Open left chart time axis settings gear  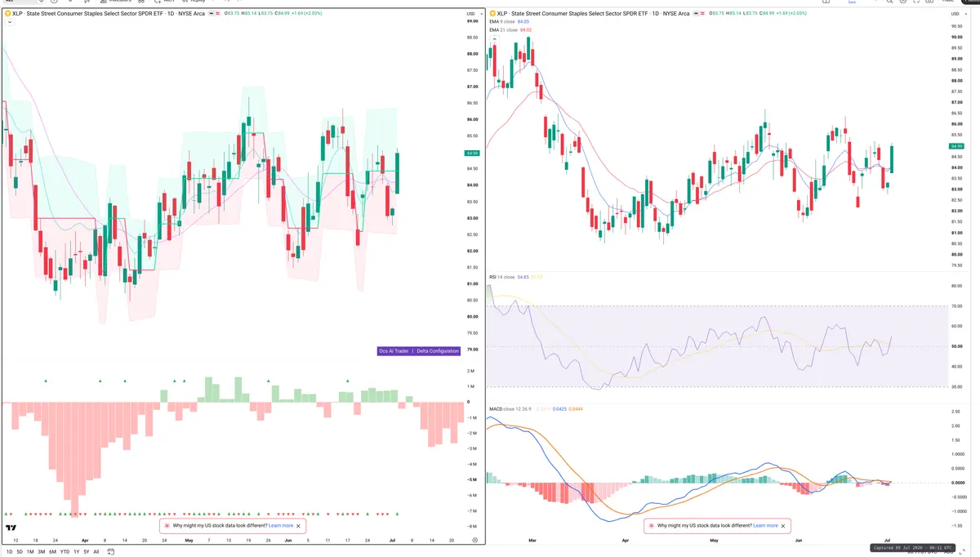[x=475, y=540]
